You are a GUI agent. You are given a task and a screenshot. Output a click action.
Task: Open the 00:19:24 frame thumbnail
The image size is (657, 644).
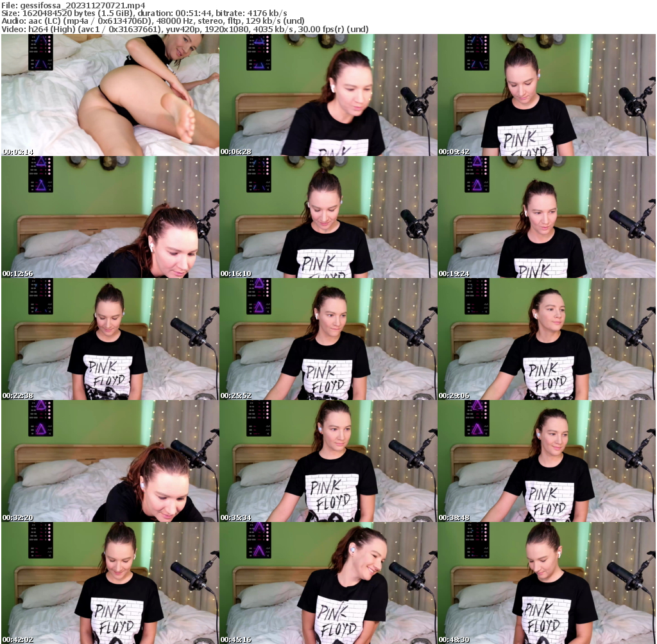click(547, 216)
